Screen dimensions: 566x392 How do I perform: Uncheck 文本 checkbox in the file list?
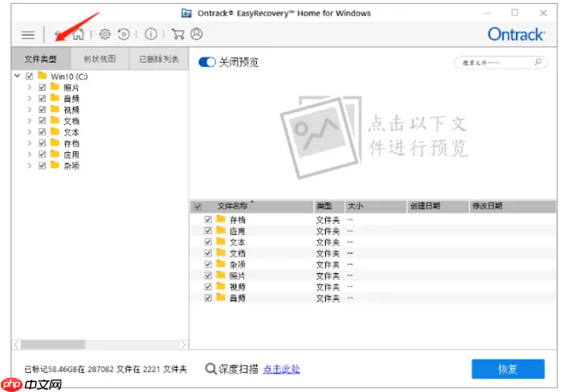coord(208,241)
